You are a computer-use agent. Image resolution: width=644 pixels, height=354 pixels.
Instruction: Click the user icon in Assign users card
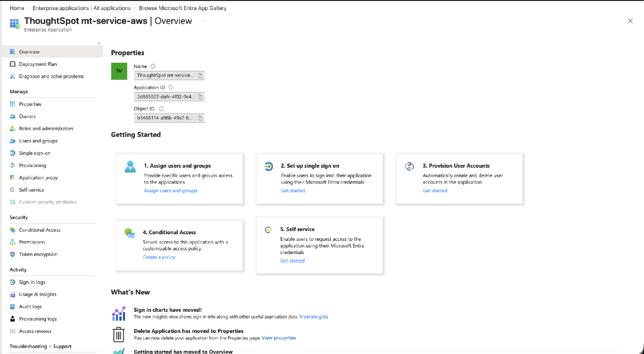point(130,167)
